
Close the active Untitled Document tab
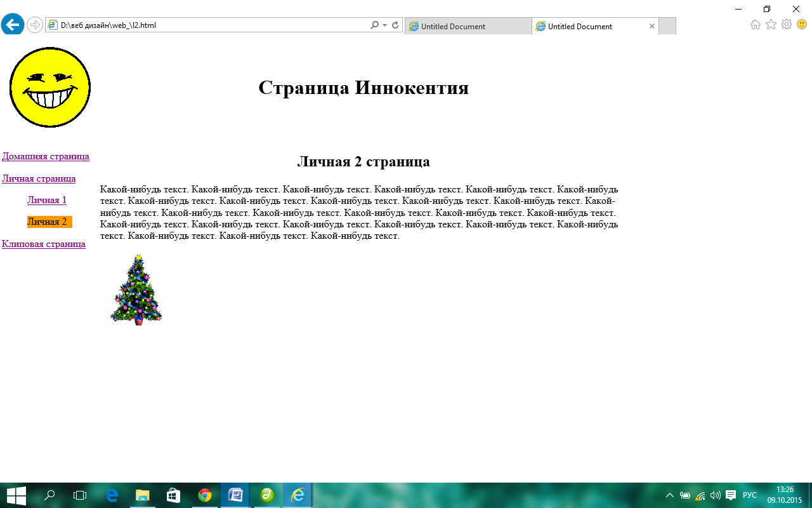pos(652,26)
